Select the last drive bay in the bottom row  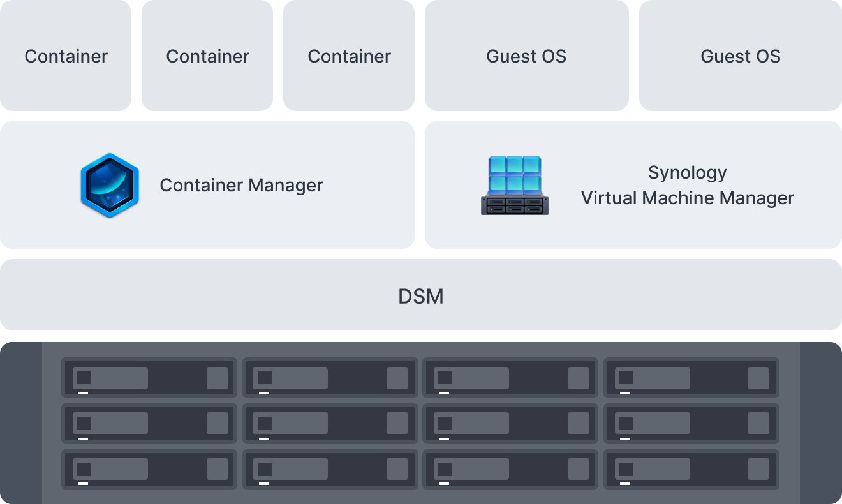click(691, 470)
